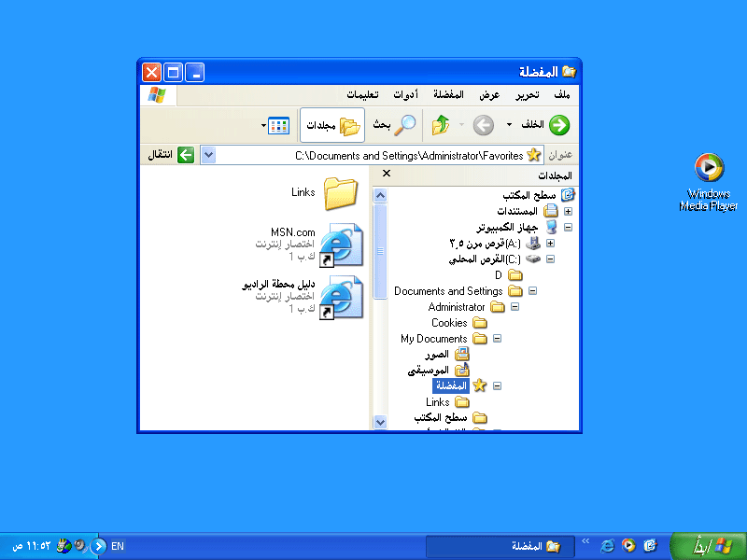The height and width of the screenshot is (560, 747).
Task: Open the Back history dropdown arrow
Action: point(509,125)
